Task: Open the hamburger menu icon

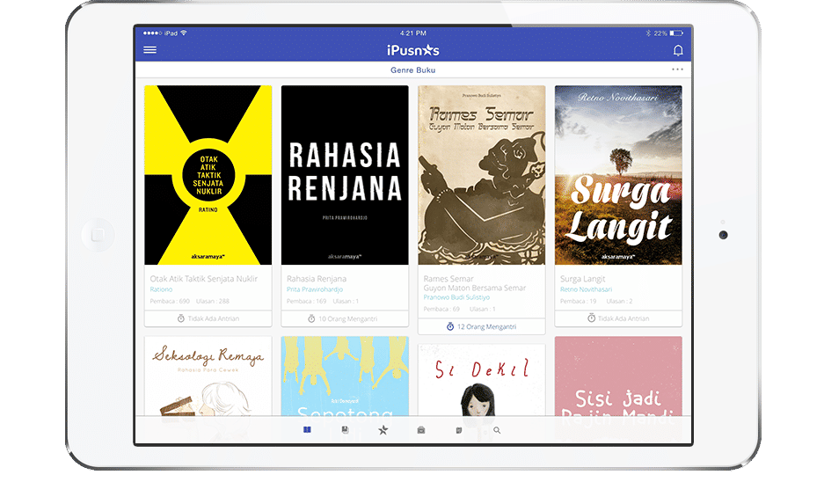Action: point(149,50)
